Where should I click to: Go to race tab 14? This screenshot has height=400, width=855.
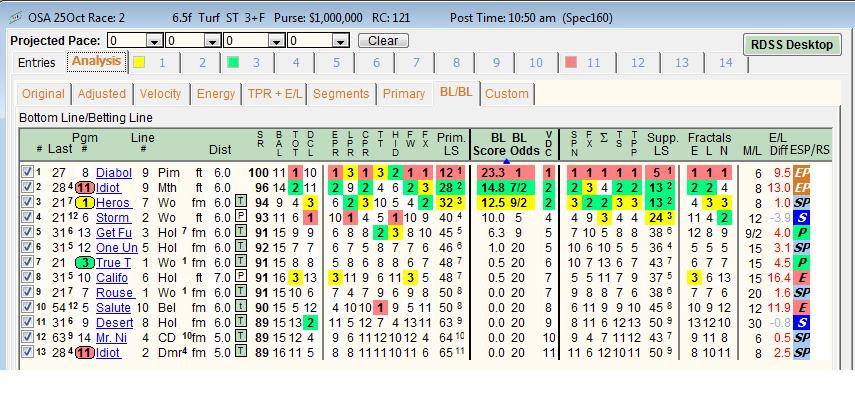click(x=725, y=63)
